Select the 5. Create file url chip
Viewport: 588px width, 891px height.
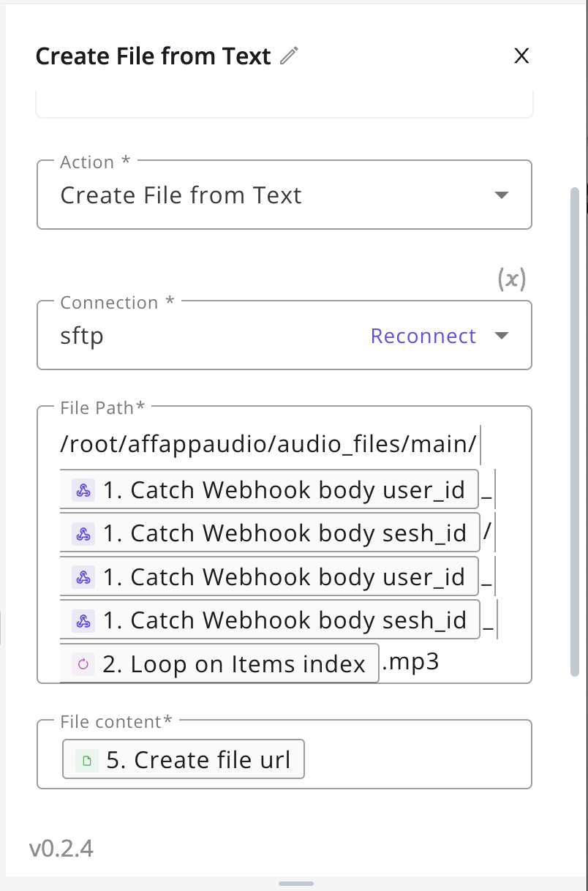pyautogui.click(x=184, y=760)
